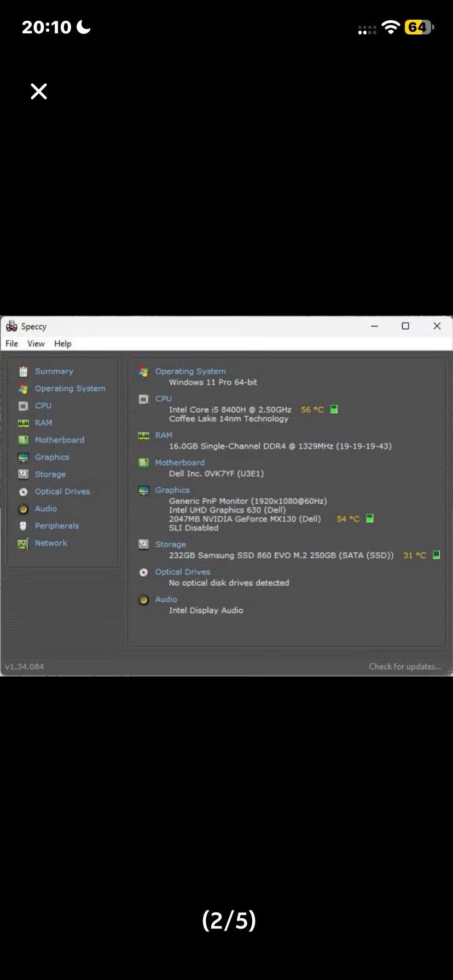
Task: Open the Operating System heading in summary pane
Action: (190, 371)
